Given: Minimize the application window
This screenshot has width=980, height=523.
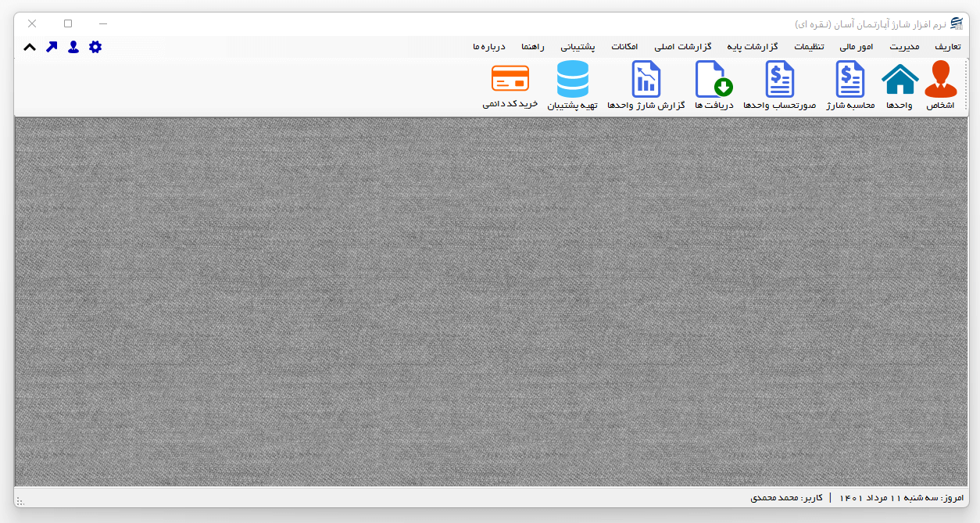Looking at the screenshot, I should [102, 23].
